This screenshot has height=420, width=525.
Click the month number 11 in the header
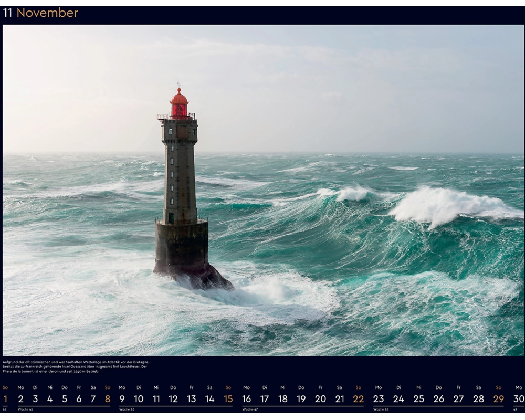coord(8,13)
